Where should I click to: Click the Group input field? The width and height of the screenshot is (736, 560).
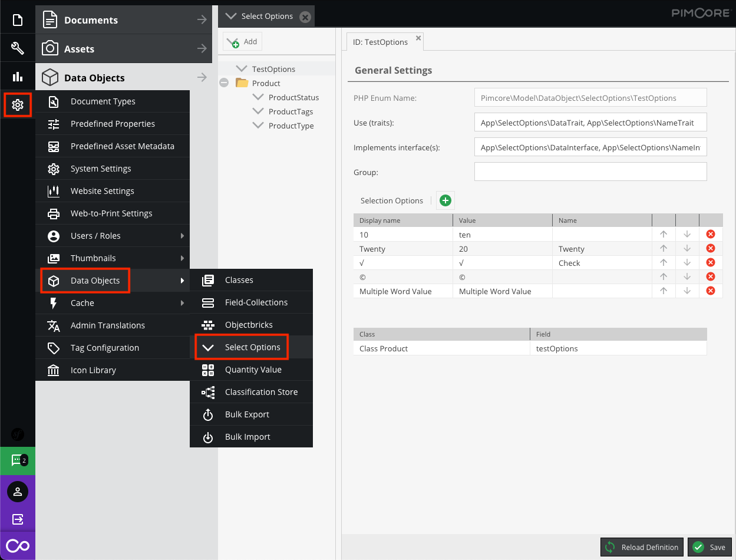[x=590, y=172]
